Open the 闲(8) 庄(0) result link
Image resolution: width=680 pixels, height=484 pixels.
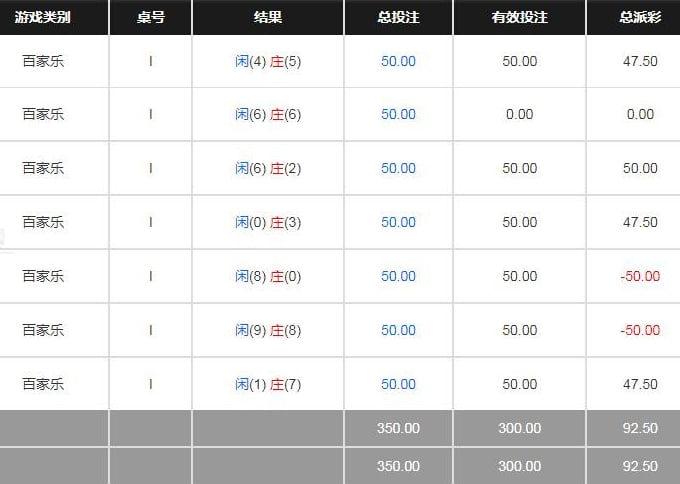pos(268,277)
